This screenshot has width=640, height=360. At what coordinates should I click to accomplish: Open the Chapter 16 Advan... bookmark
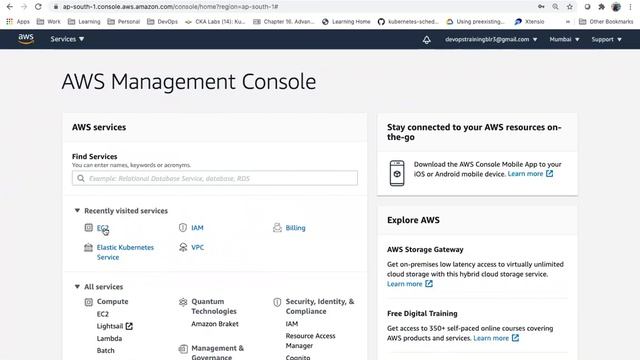[283, 22]
